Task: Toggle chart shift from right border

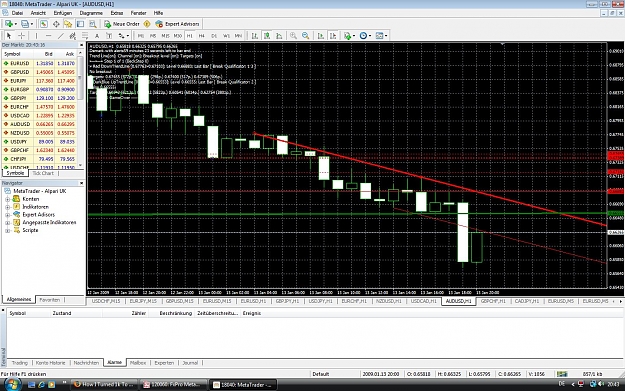Action: pyautogui.click(x=333, y=36)
